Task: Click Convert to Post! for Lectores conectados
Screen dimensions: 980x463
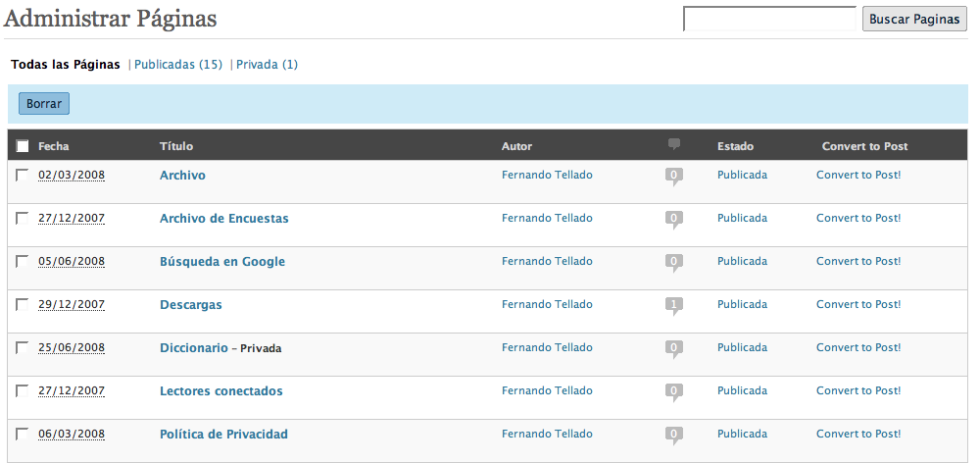Action: click(858, 390)
